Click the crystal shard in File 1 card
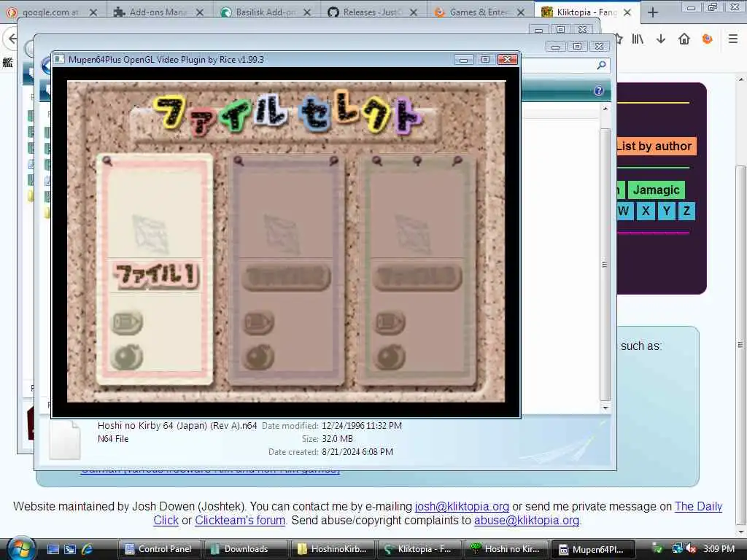Viewport: 747px width, 560px height. click(151, 234)
